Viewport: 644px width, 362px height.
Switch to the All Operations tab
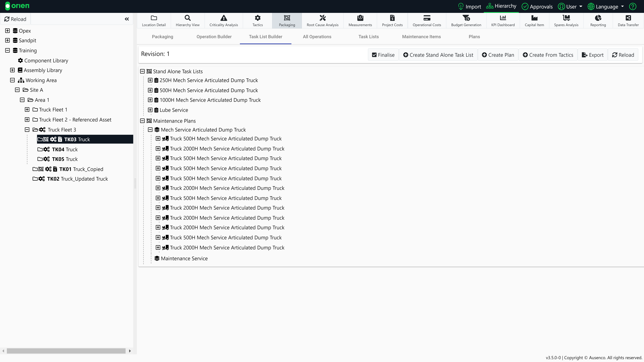point(317,37)
